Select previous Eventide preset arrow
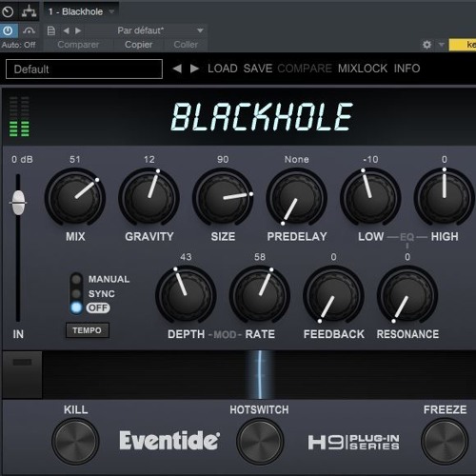Screen dimensions: 476x476 177,69
